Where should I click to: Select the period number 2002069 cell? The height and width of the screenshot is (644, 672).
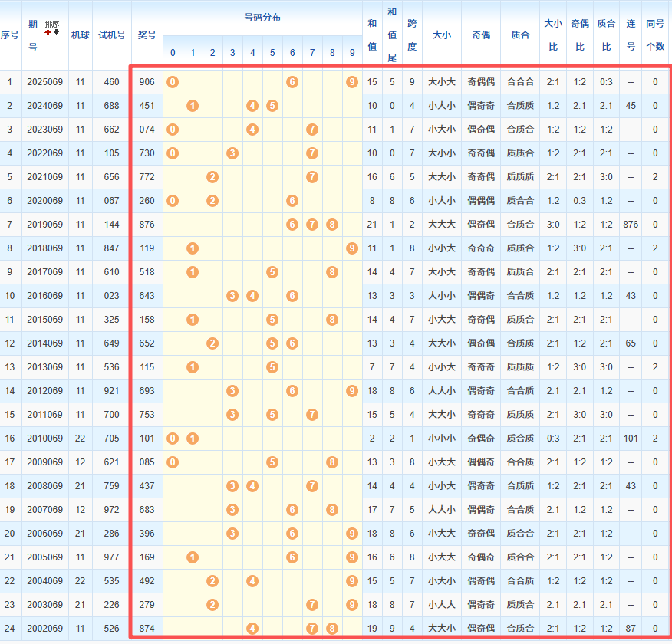pos(44,629)
